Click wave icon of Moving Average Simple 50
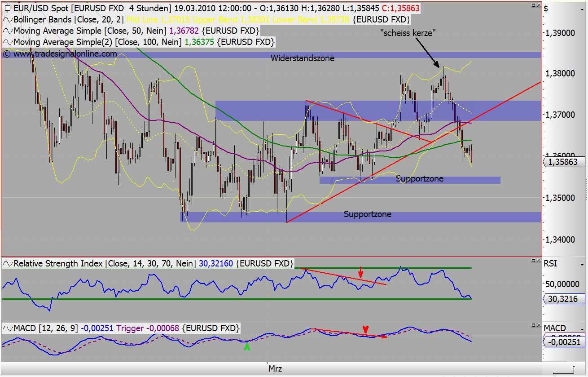 tap(7, 31)
